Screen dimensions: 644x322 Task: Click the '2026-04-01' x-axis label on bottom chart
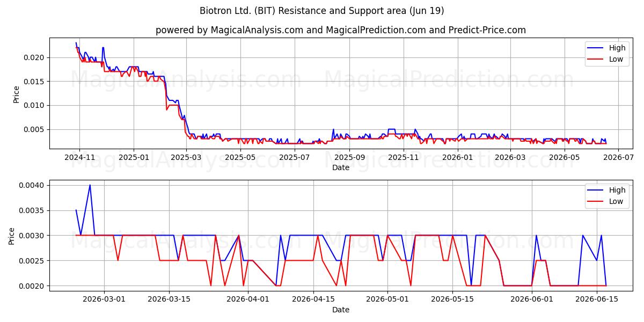(x=248, y=299)
